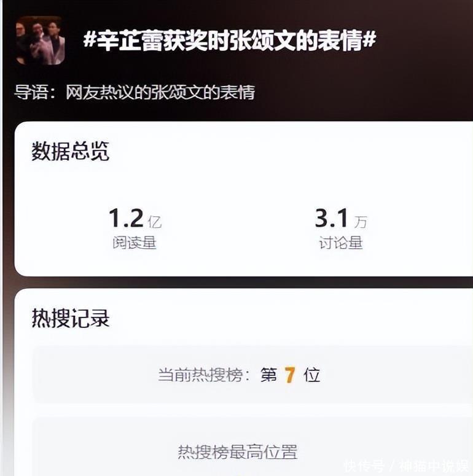
Task: Click the 亿 unit beside 1.2
Action: tap(155, 222)
